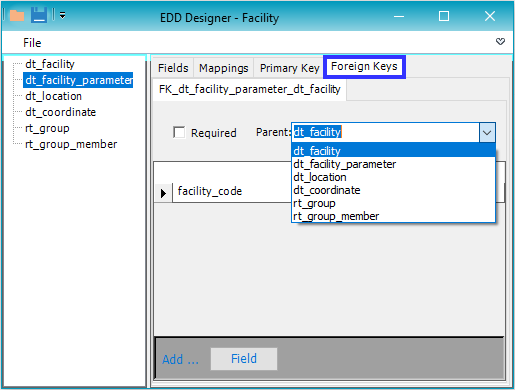The height and width of the screenshot is (390, 515).
Task: Select dt_facility_parameter tree node
Action: (78, 80)
